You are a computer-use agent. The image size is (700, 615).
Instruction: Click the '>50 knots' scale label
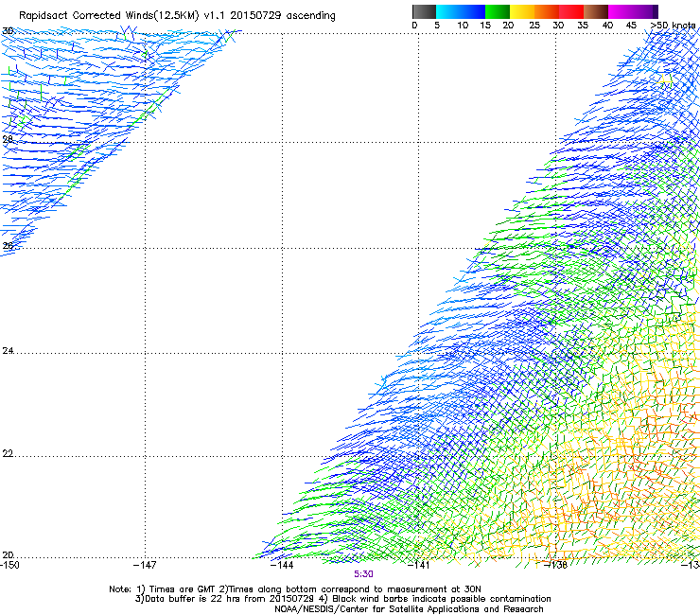pos(673,26)
